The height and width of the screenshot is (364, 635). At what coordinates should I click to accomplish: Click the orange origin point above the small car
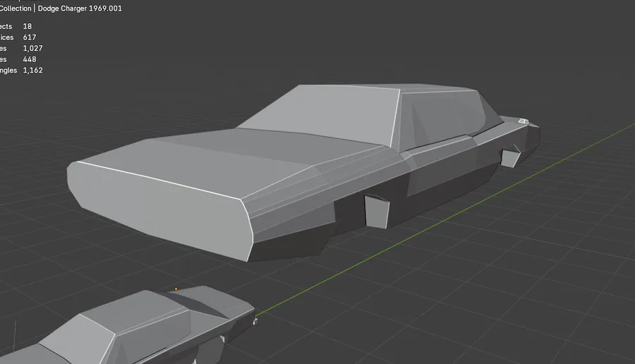(176, 289)
